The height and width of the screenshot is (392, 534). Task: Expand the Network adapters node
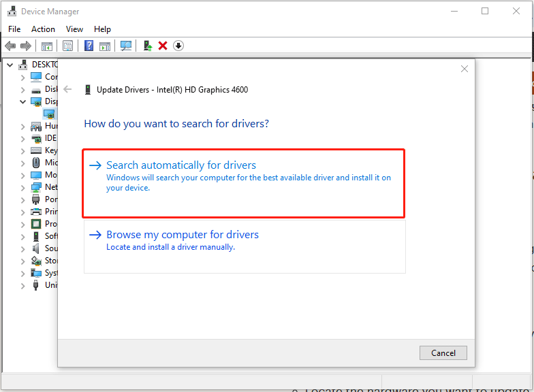click(23, 188)
